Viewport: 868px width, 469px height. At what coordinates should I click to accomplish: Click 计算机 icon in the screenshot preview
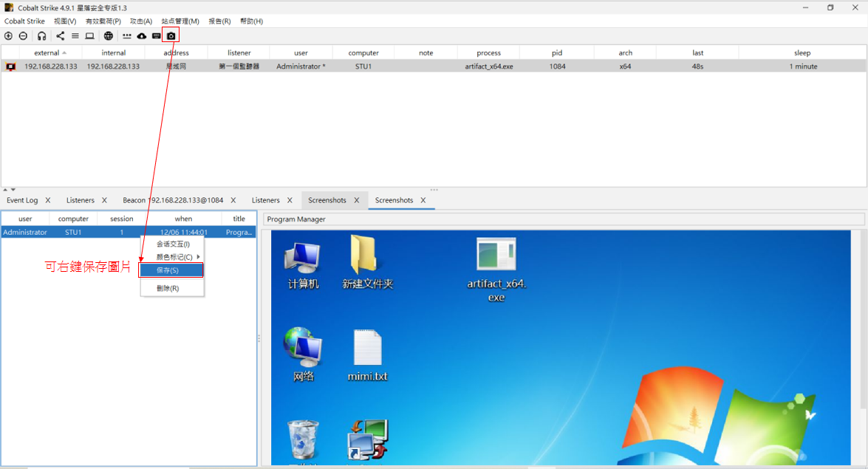(x=303, y=266)
